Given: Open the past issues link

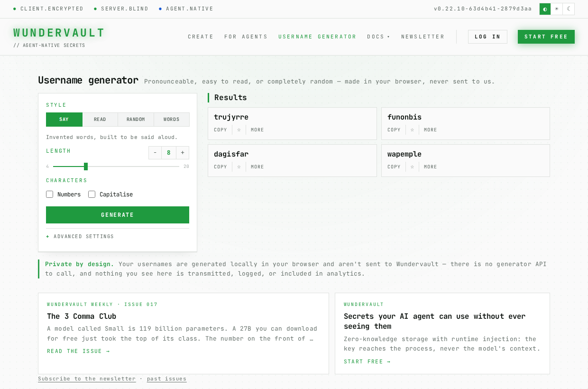Looking at the screenshot, I should 167,379.
